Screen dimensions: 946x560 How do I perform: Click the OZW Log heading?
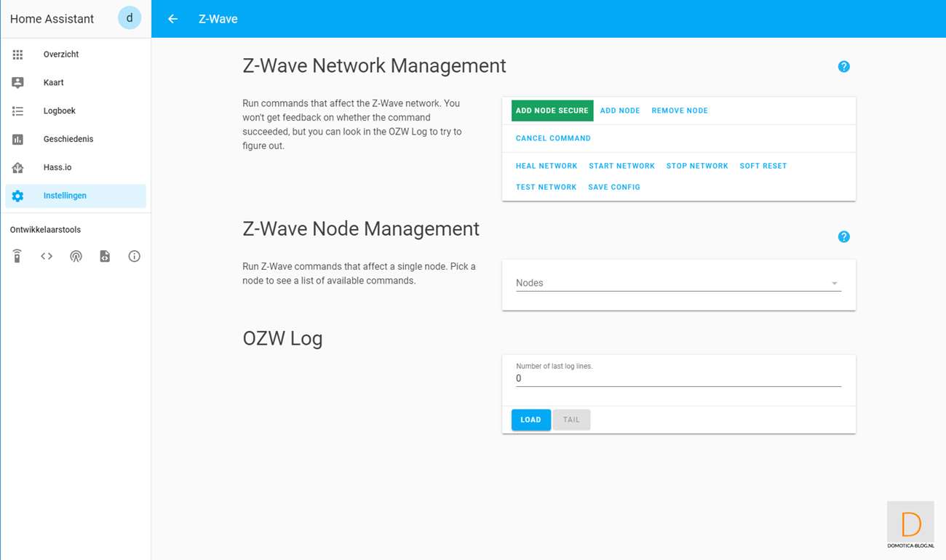click(x=282, y=338)
